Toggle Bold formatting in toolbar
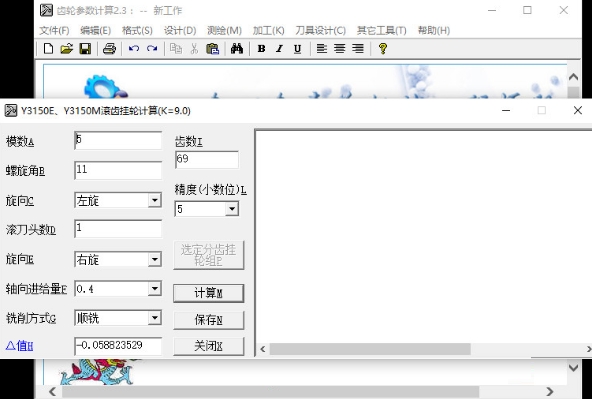The height and width of the screenshot is (399, 592). 261,49
